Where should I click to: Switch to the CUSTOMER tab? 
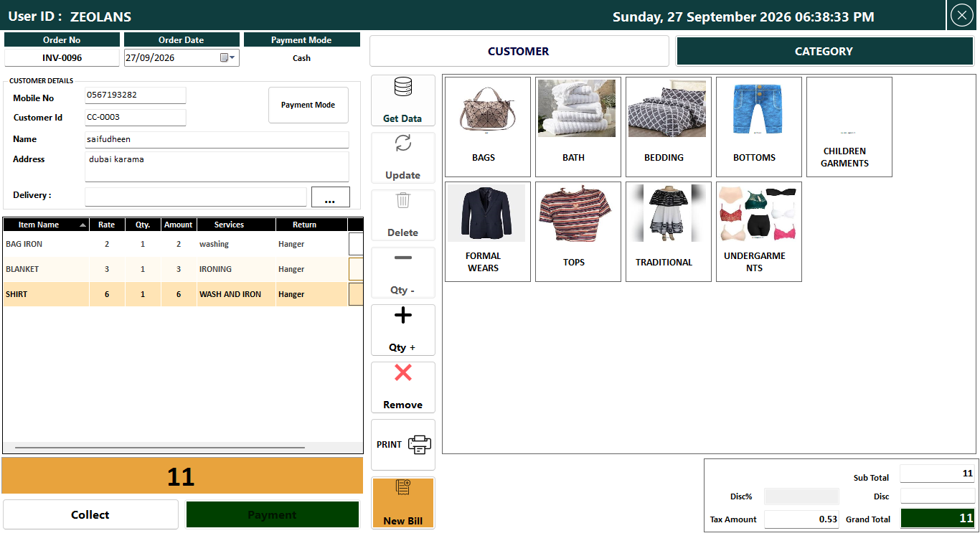click(x=519, y=52)
